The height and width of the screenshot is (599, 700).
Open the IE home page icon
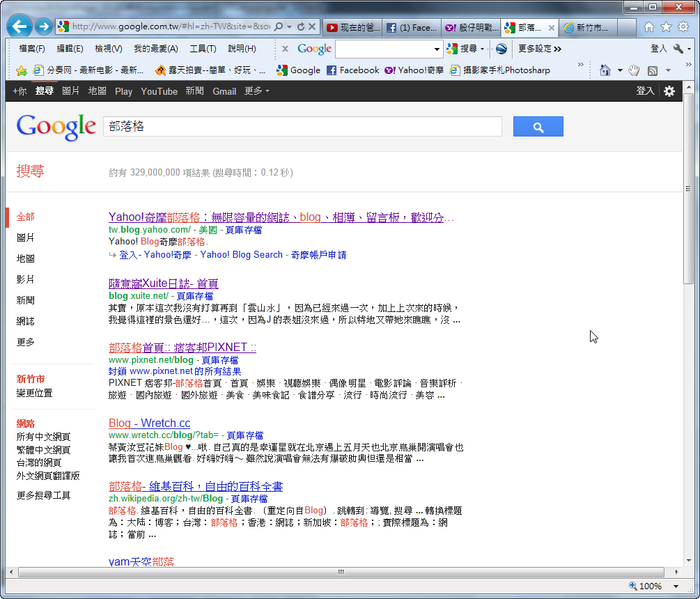point(648,27)
